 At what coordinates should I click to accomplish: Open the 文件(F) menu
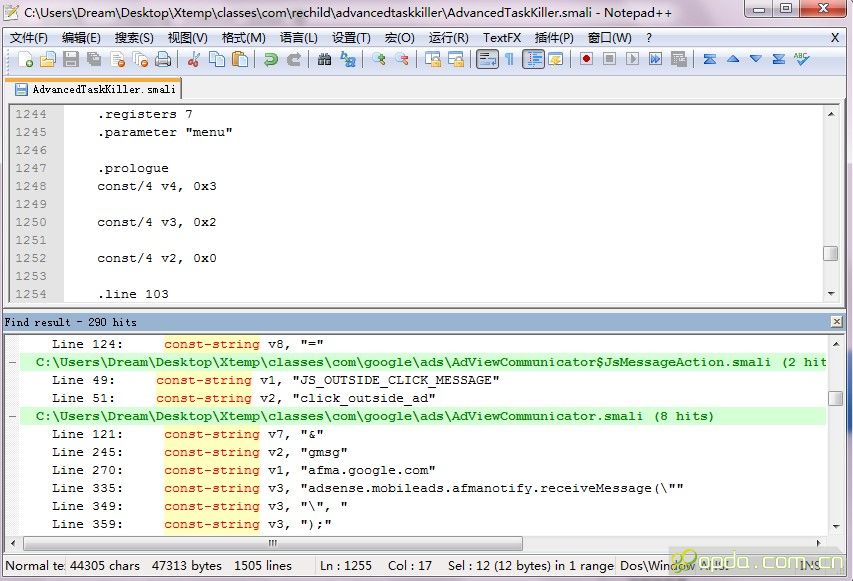coord(28,38)
